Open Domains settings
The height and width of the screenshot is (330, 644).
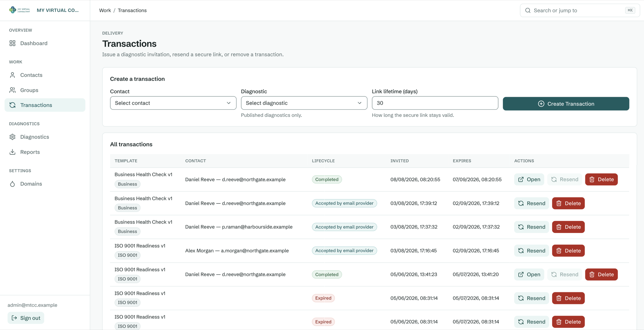45,184
